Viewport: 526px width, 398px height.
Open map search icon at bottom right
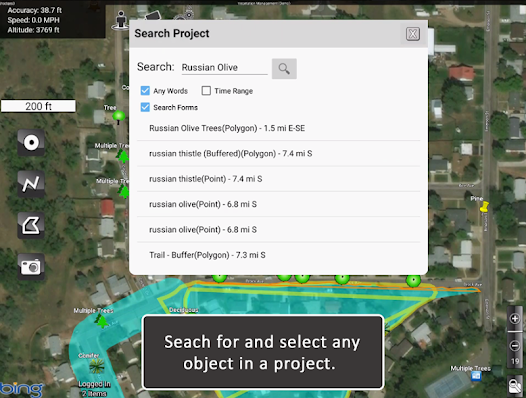(x=515, y=386)
